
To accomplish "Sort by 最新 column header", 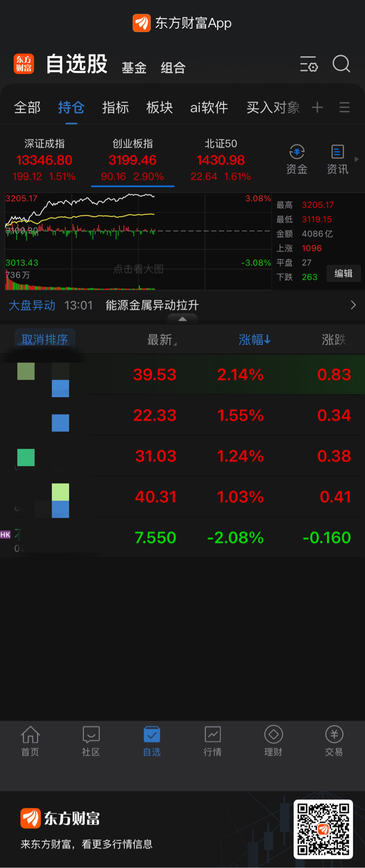I will point(162,339).
